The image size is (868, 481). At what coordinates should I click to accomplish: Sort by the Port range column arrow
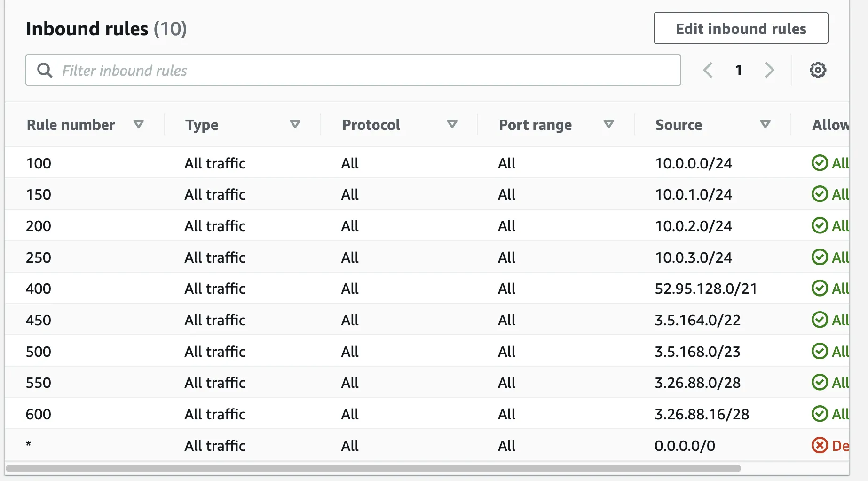608,124
